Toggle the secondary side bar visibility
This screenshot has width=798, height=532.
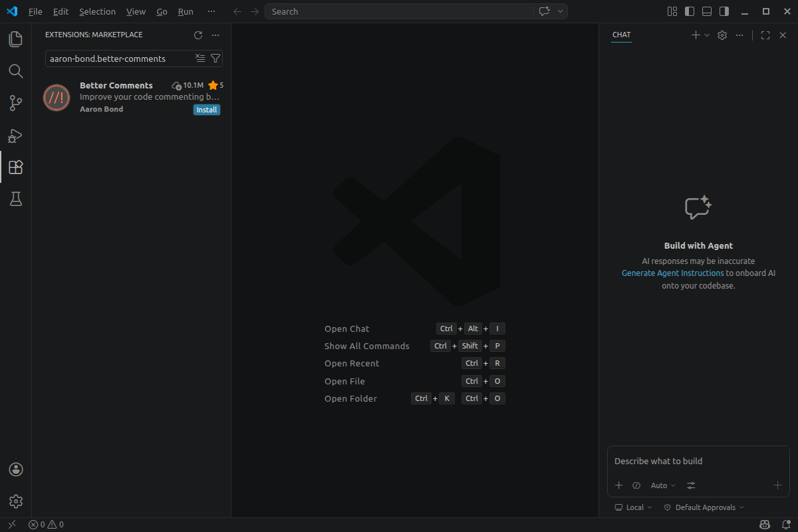[724, 11]
